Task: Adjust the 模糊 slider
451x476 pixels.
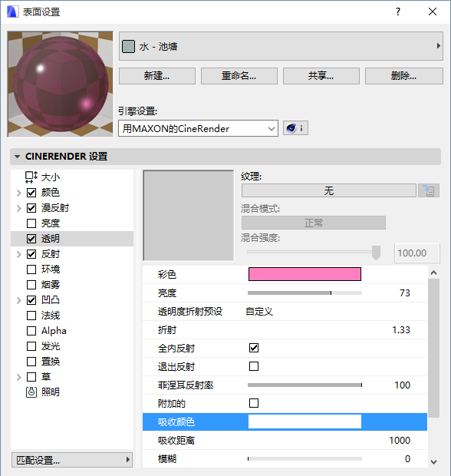Action: click(305, 458)
